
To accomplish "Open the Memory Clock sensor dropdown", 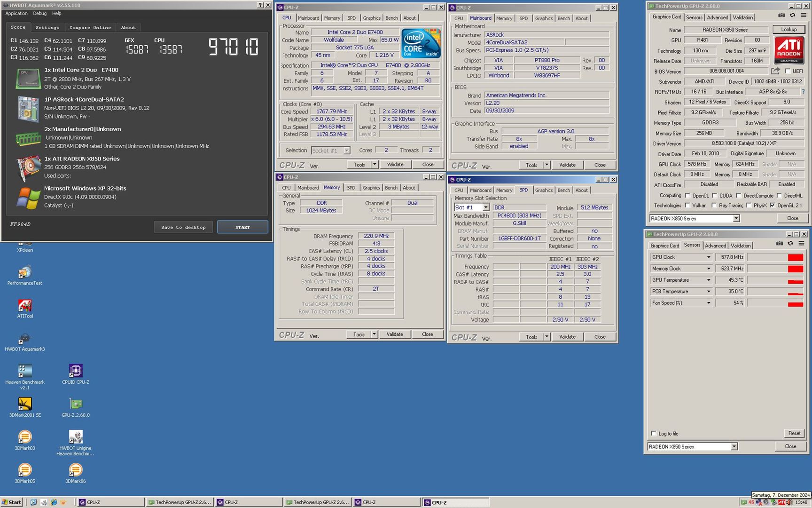I will 709,269.
